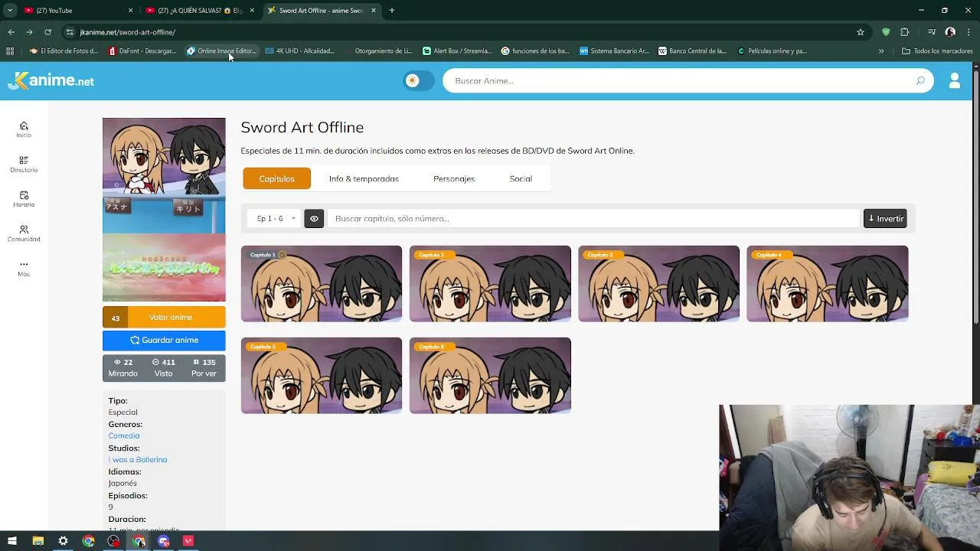Viewport: 980px width, 551px height.
Task: Open the El Editor de Fotos bookmark
Action: point(64,51)
